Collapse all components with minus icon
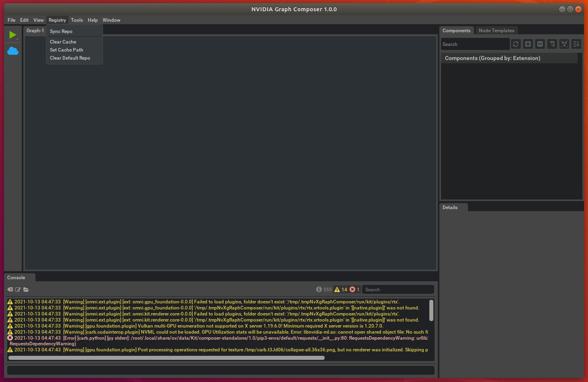 pos(540,44)
